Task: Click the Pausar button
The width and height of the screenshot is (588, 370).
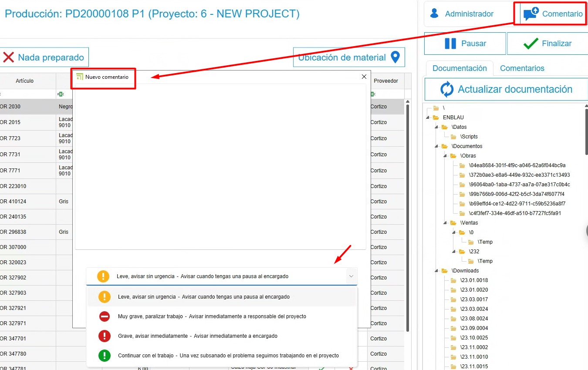Action: pyautogui.click(x=465, y=44)
